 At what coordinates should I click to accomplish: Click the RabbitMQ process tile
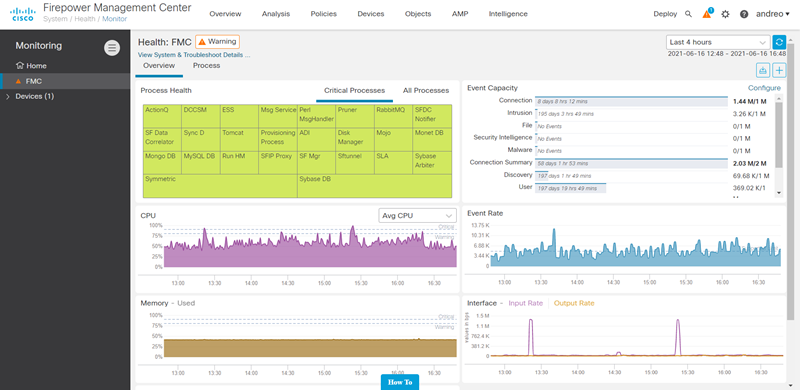[x=393, y=116]
